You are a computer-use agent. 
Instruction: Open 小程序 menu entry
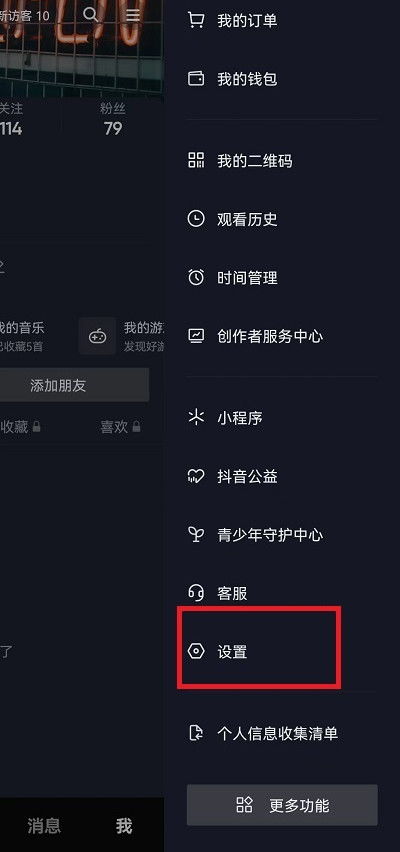[282, 418]
